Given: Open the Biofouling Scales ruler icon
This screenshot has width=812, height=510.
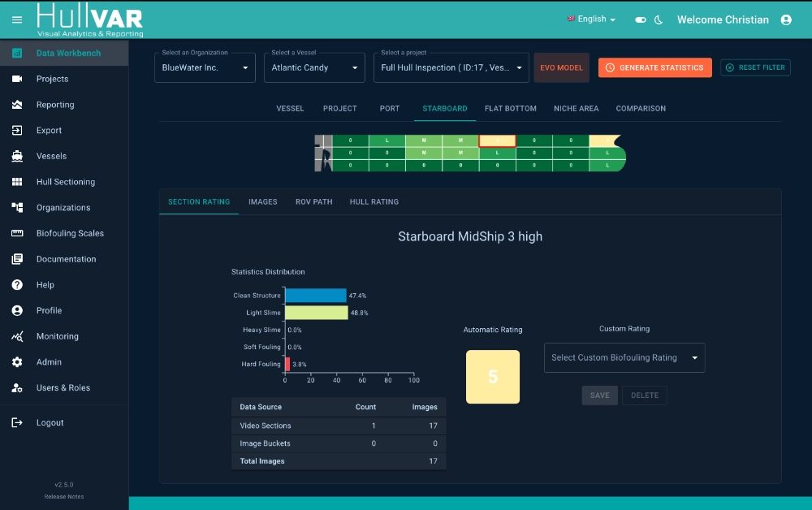Looking at the screenshot, I should coord(17,233).
